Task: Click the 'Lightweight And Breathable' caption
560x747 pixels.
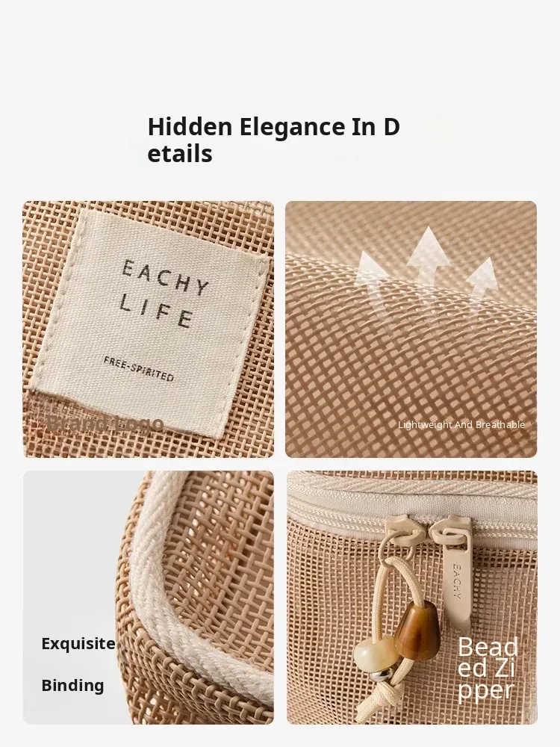Action: pos(461,424)
